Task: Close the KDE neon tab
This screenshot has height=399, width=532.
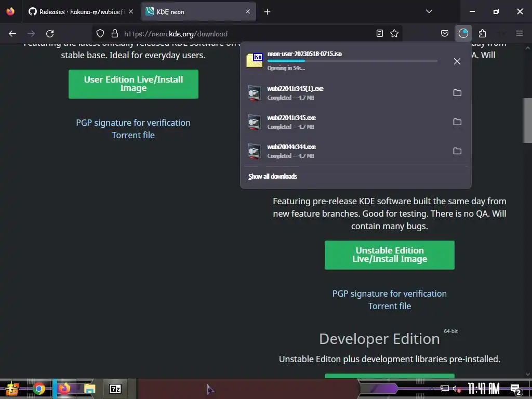Action: point(248,11)
